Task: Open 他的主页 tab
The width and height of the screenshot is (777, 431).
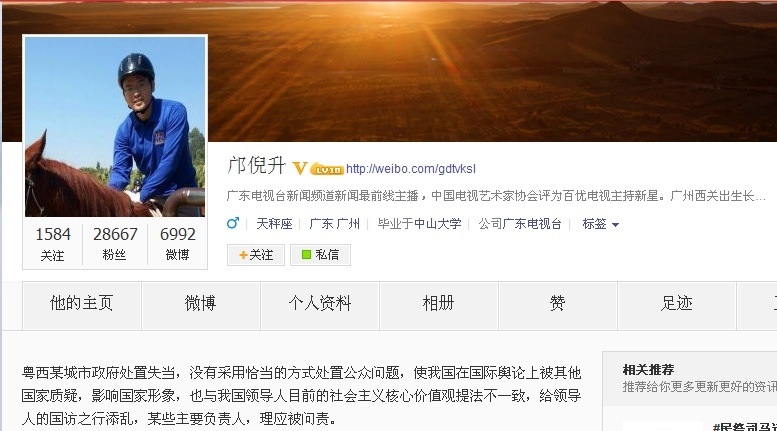Action: tap(82, 305)
